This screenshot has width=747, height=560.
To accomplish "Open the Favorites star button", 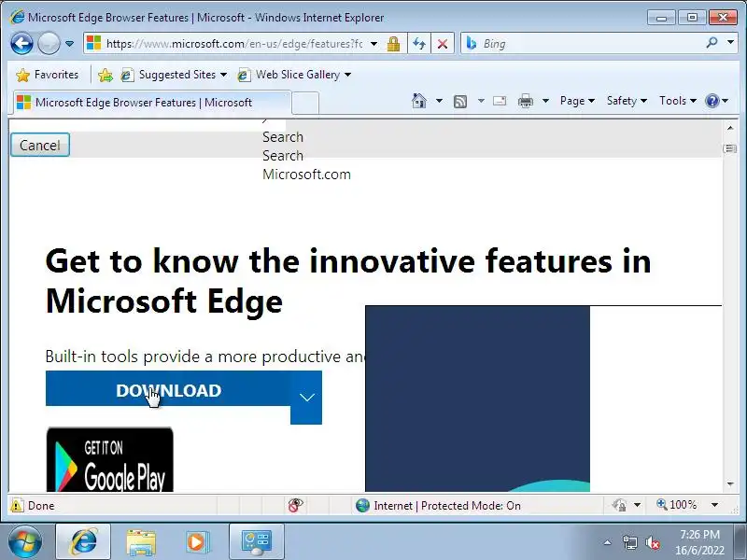I will click(47, 75).
